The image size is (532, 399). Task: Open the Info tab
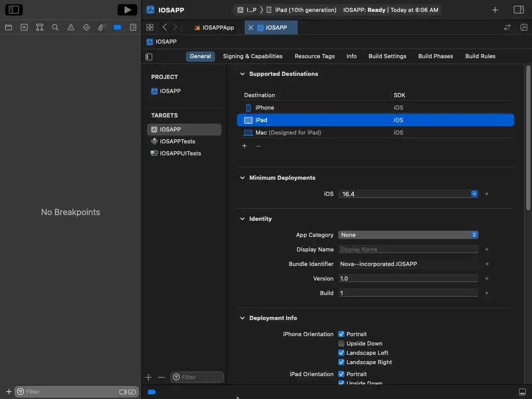[352, 56]
